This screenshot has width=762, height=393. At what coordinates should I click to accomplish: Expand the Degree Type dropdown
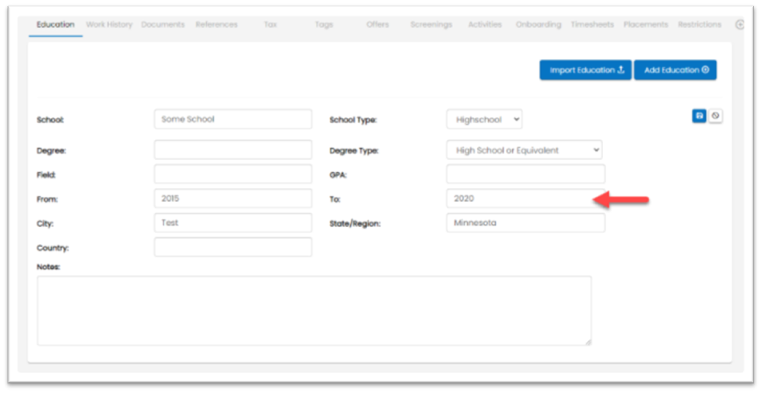click(524, 150)
